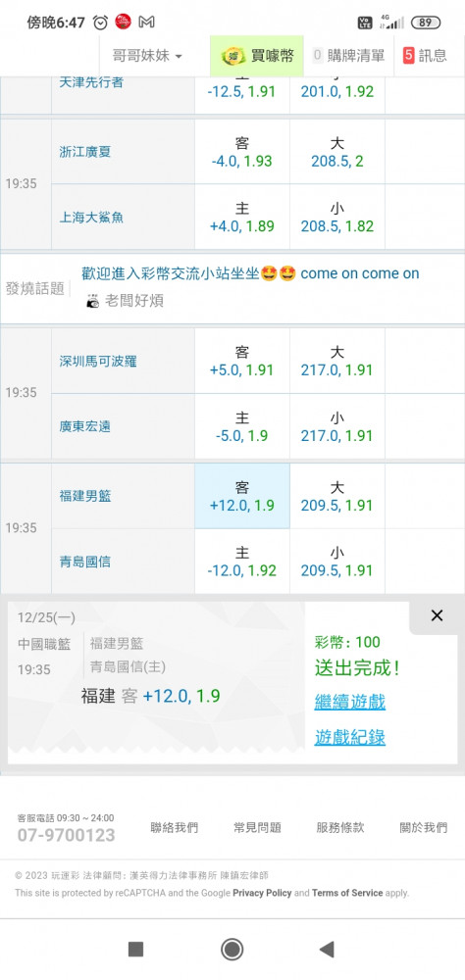Select 上海大鯊魚 主 +4.0 odds cell
Image resolution: width=465 pixels, height=980 pixels.
(242, 217)
